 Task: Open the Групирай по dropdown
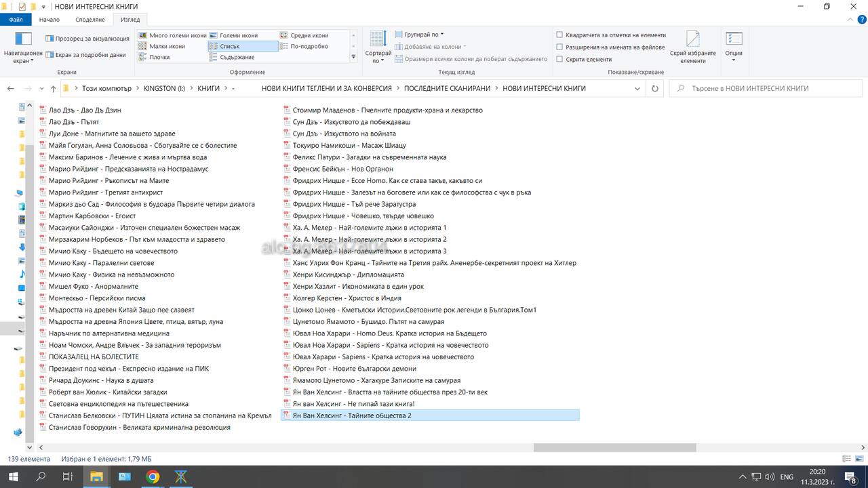pyautogui.click(x=419, y=35)
